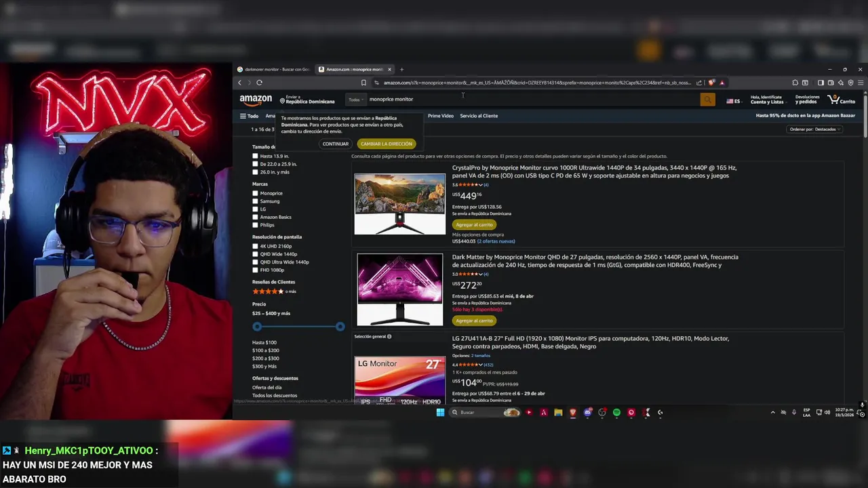This screenshot has width=868, height=488.
Task: Check the Philips brand filter
Action: pos(255,225)
